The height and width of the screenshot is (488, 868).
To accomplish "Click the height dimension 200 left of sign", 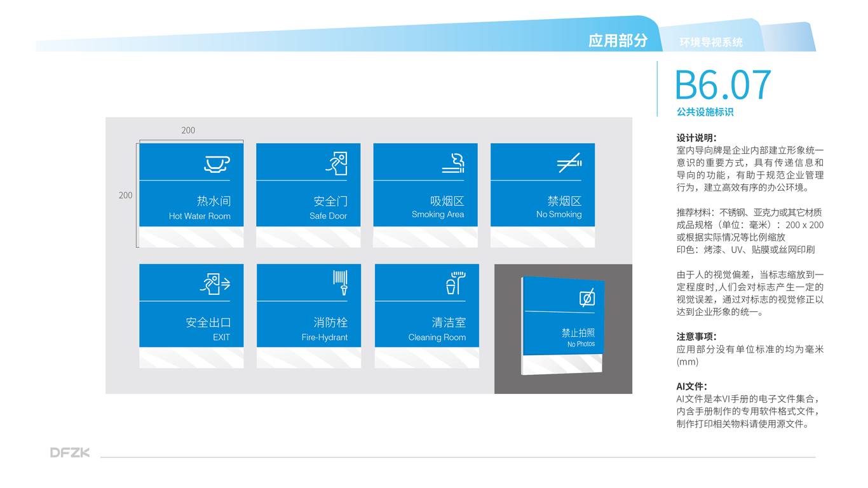I will click(x=126, y=195).
